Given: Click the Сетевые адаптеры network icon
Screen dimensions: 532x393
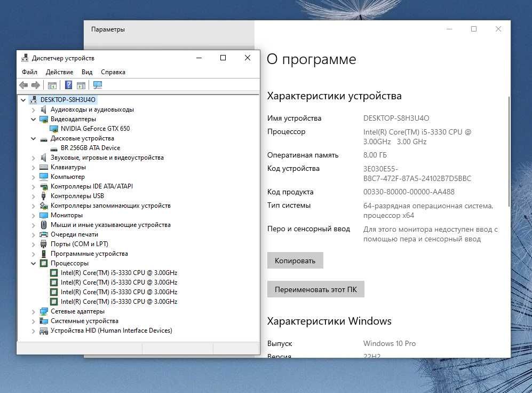Looking at the screenshot, I should (43, 311).
